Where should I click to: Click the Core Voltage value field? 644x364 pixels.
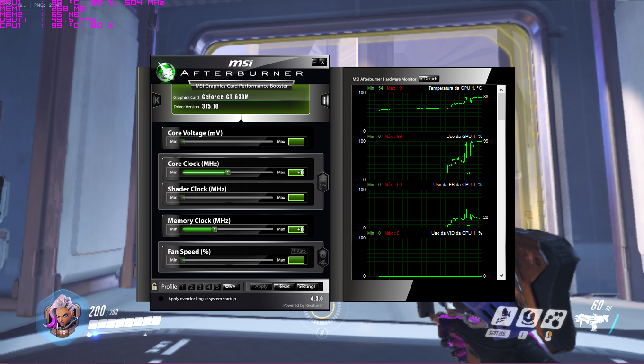296,141
